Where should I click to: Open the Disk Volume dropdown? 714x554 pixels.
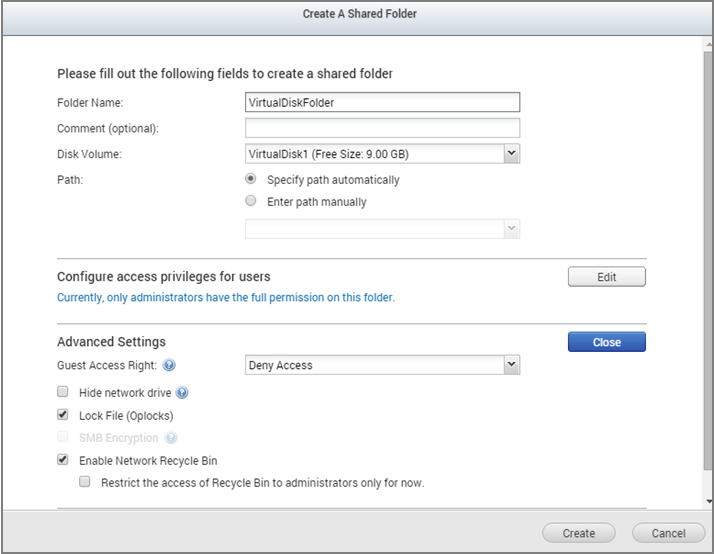(511, 154)
